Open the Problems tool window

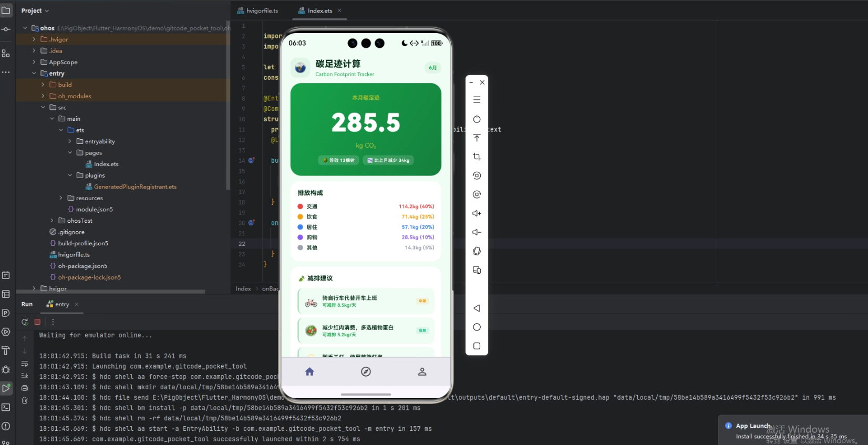click(x=6, y=426)
